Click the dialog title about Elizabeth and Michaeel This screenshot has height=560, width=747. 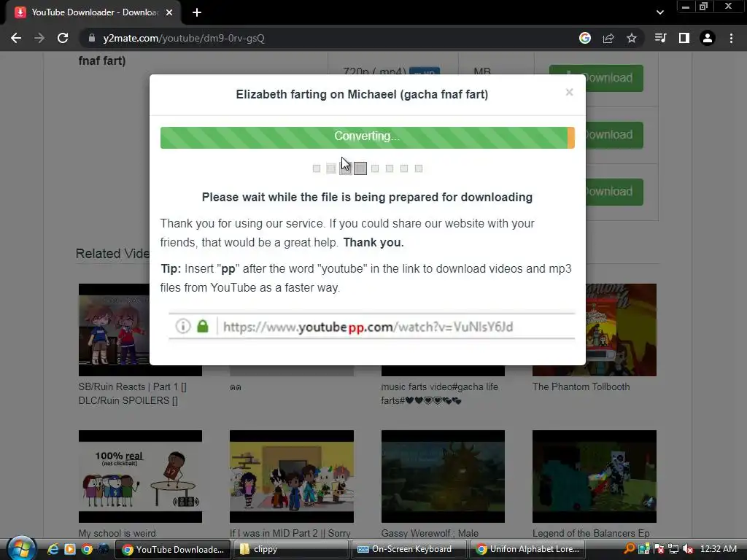point(362,94)
